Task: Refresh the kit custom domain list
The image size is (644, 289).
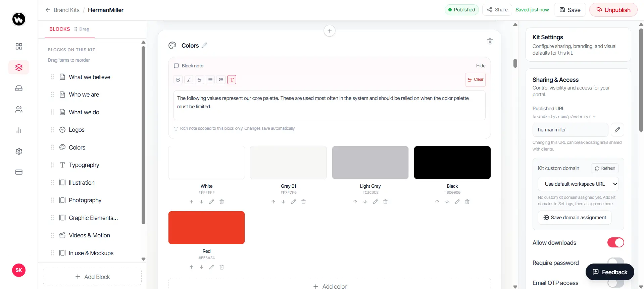Action: (x=605, y=168)
